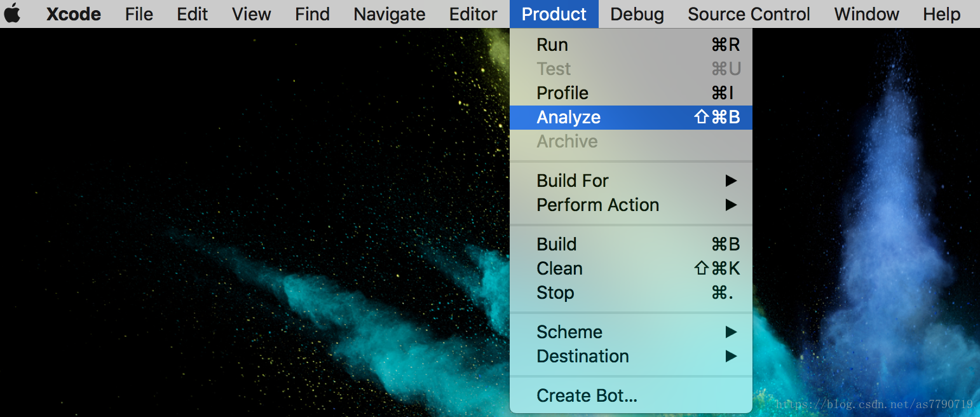This screenshot has height=417, width=980.
Task: Expand the Scheme submenu
Action: click(x=631, y=332)
